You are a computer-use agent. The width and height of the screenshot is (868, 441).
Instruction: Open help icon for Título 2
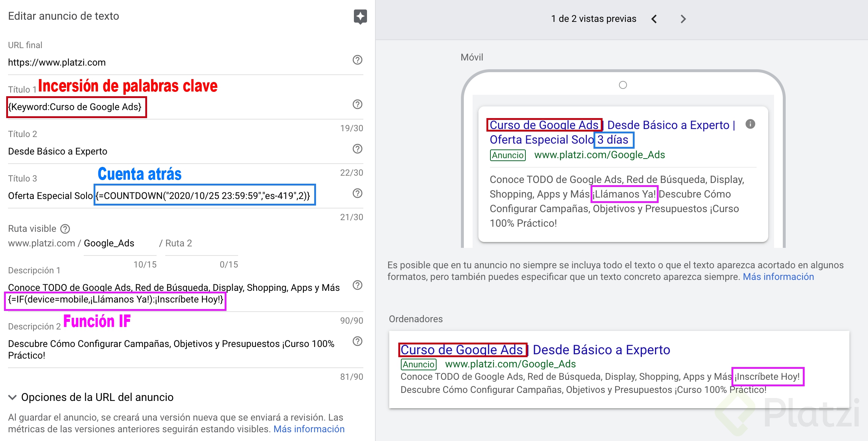pos(358,149)
